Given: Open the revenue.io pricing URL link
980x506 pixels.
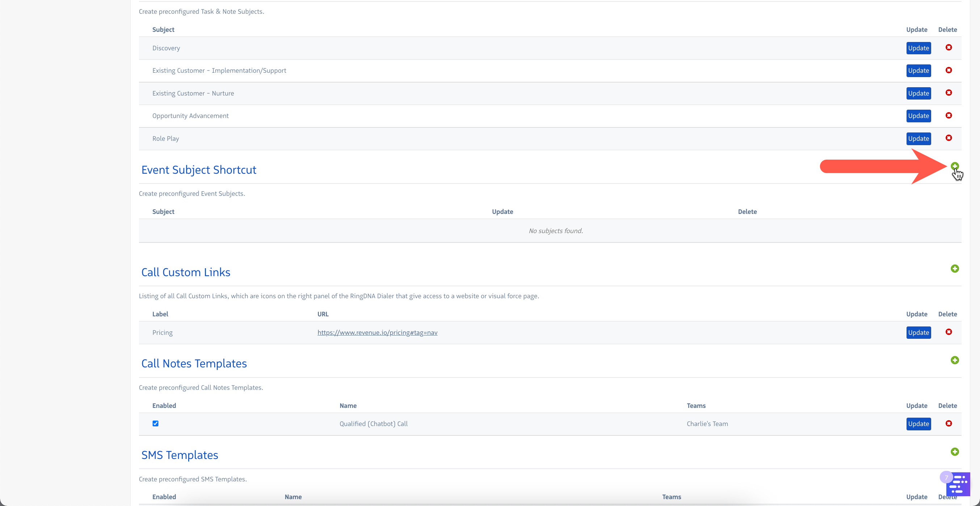Looking at the screenshot, I should (377, 333).
